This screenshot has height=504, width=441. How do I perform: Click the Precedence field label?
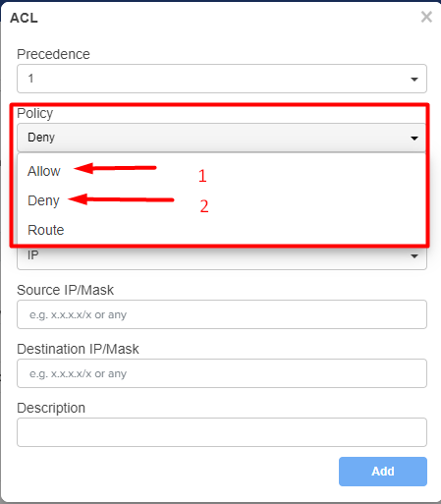pos(53,54)
